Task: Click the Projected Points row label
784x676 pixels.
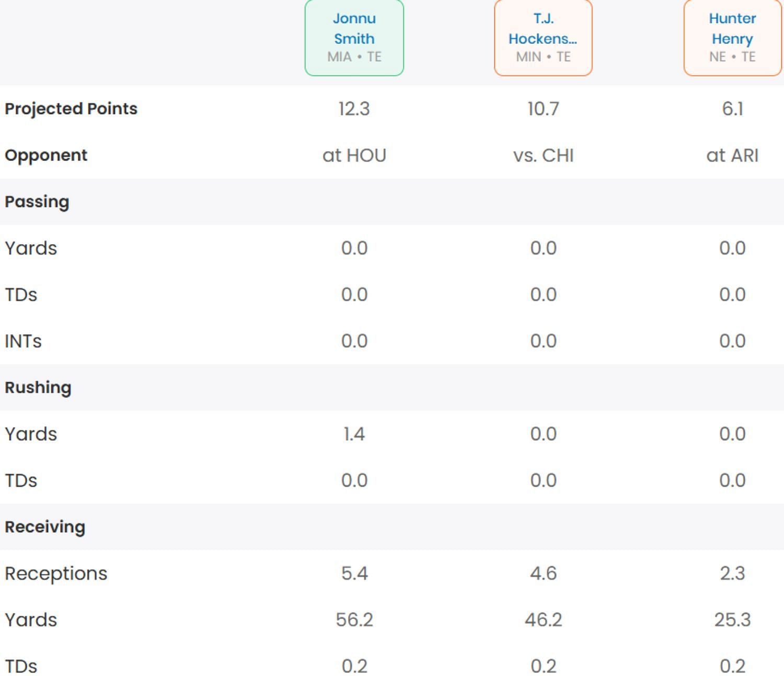Action: (71, 109)
